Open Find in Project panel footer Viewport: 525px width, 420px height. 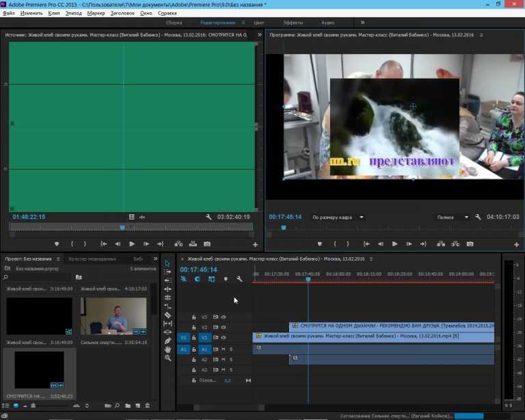click(117, 406)
